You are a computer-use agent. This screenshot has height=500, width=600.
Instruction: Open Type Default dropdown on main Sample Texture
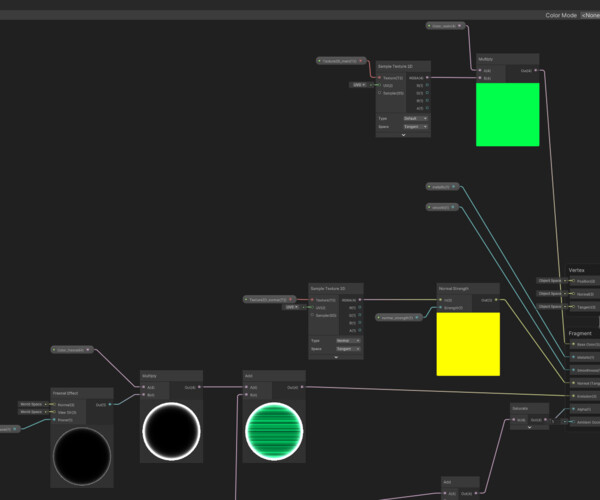(x=415, y=119)
